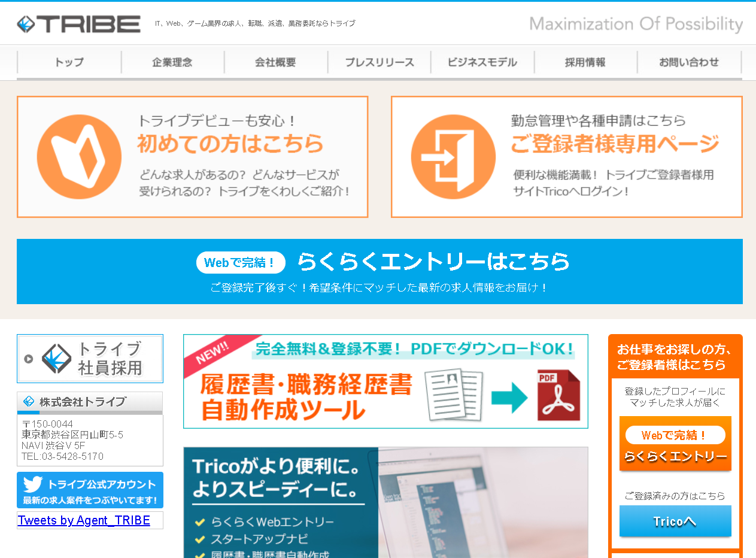756x558 pixels.
Task: Click the Tricoがより便利に promotional image
Action: click(x=385, y=502)
